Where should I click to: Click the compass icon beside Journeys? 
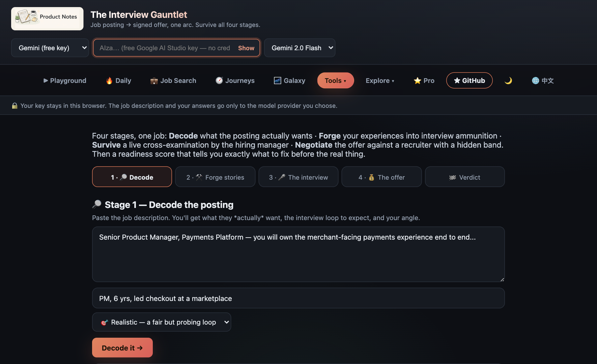(x=219, y=81)
